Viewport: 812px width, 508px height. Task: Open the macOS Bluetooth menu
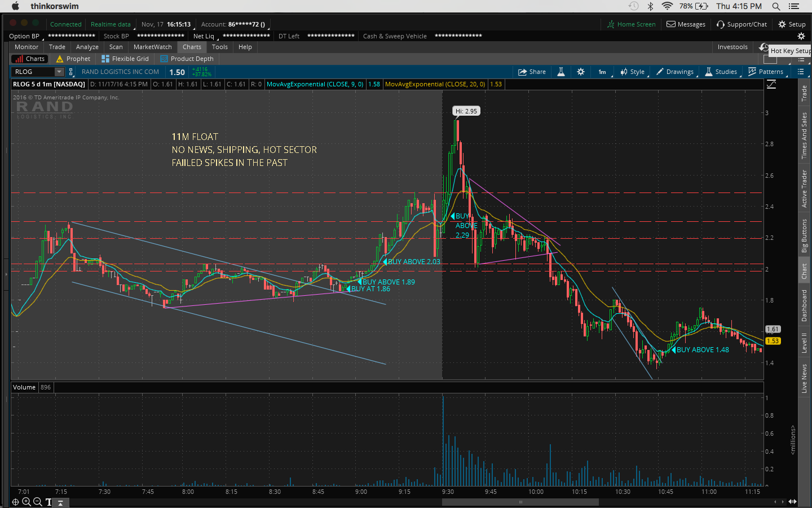pos(650,6)
